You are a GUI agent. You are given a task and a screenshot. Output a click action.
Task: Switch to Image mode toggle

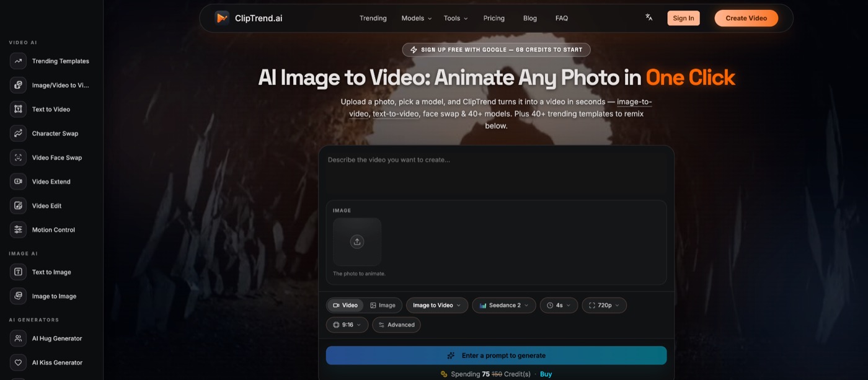tap(383, 306)
